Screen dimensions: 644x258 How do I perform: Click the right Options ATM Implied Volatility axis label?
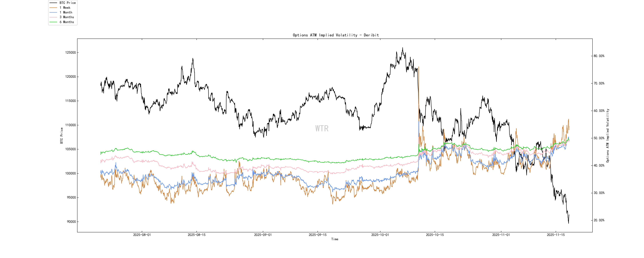click(x=608, y=135)
